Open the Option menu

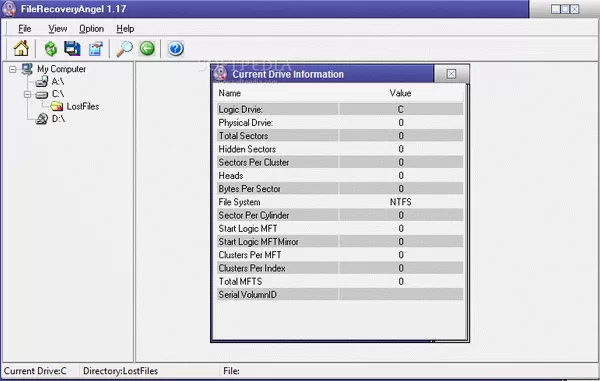pos(91,29)
